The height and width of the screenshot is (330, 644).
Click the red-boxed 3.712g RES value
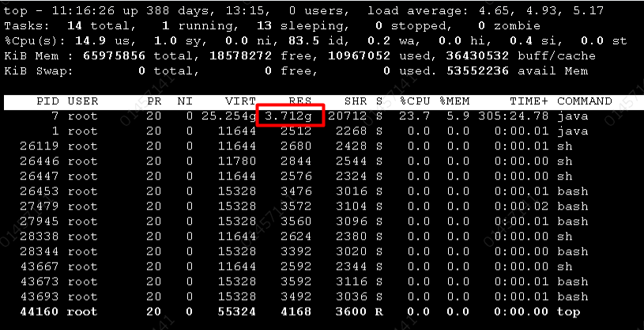290,116
